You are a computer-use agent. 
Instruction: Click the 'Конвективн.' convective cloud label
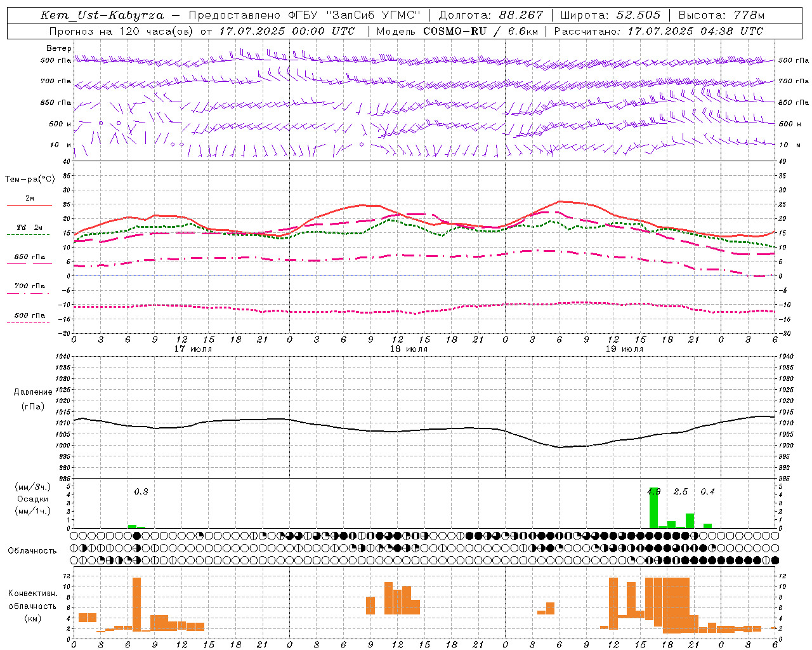(33, 594)
